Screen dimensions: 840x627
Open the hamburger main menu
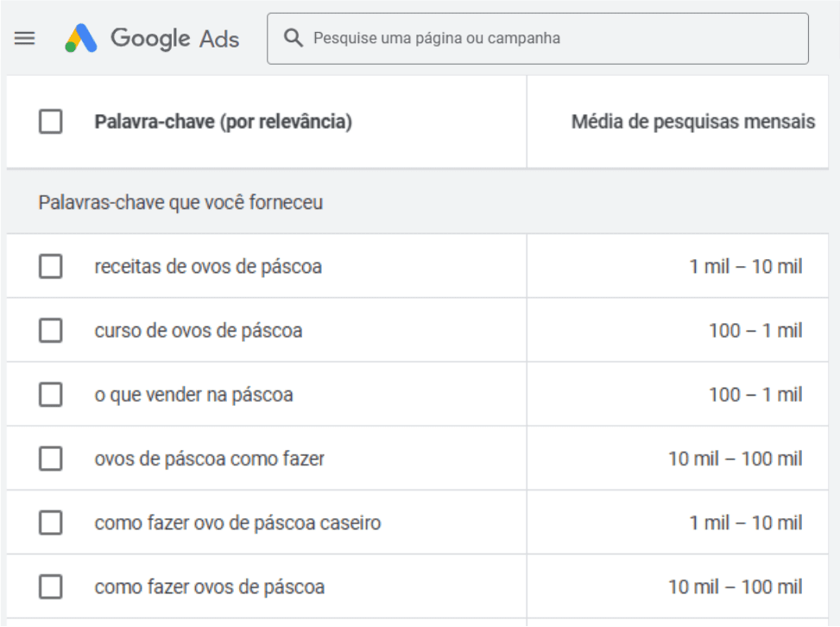[x=25, y=38]
